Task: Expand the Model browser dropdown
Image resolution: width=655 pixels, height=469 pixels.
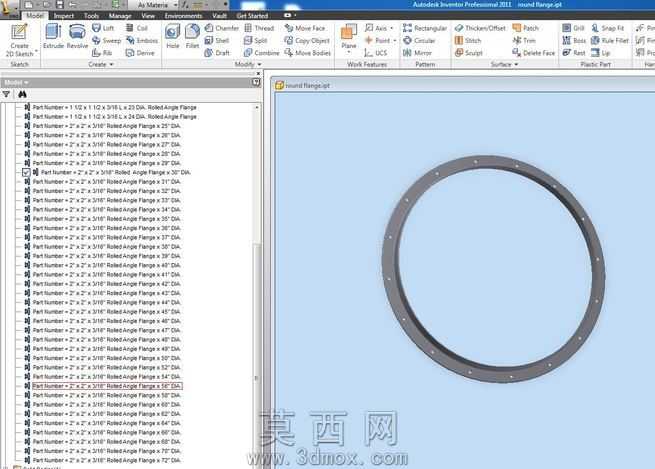Action: pos(16,82)
